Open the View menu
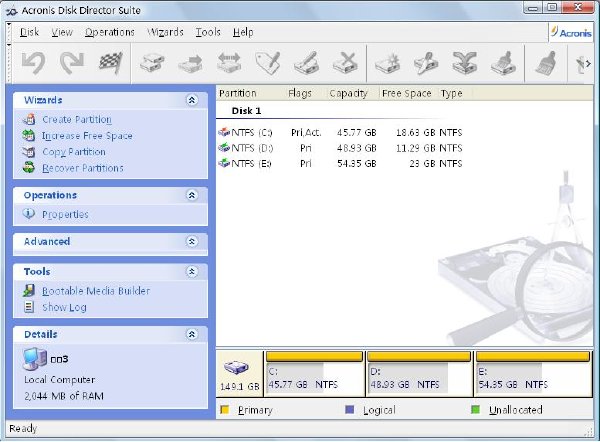The width and height of the screenshot is (600, 442). [62, 32]
